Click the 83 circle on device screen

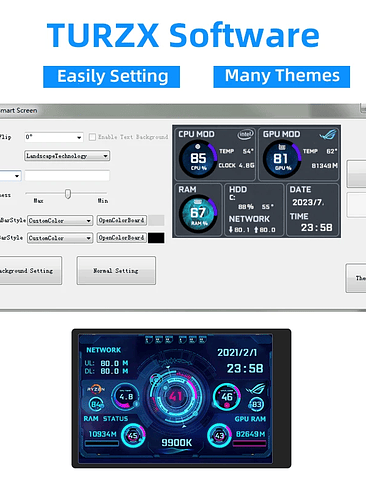(x=256, y=404)
